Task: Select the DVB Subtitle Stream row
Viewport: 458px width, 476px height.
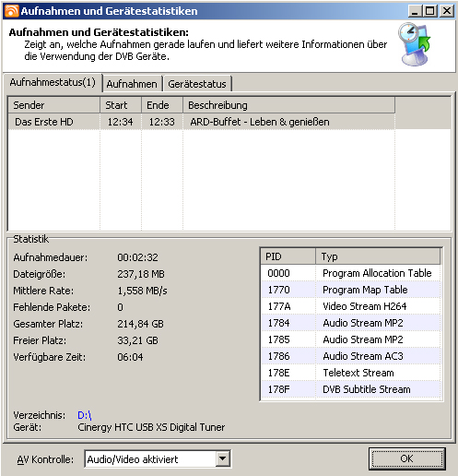Action: [x=350, y=389]
